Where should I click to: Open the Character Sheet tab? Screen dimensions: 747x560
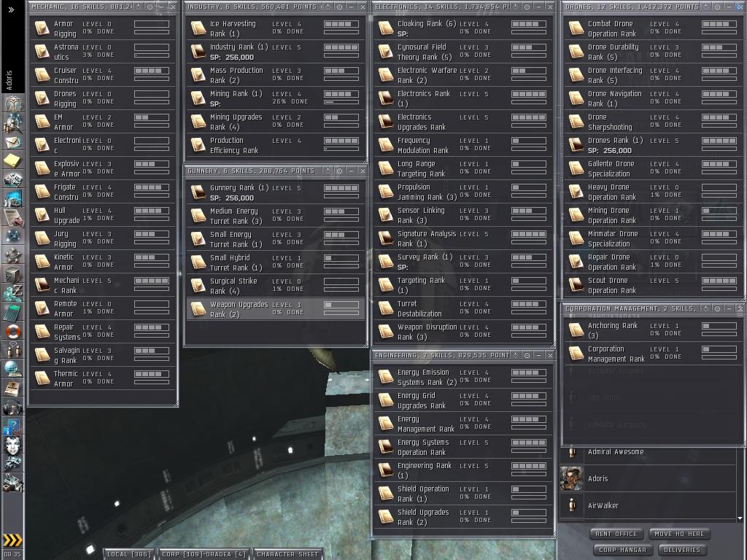pyautogui.click(x=287, y=554)
